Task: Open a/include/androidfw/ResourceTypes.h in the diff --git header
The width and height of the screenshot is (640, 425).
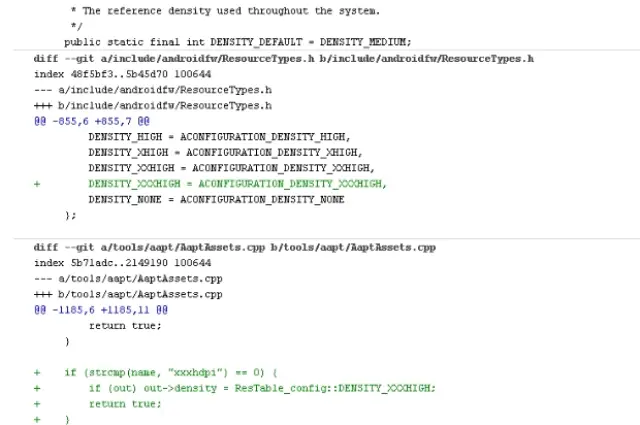Action: (191, 58)
